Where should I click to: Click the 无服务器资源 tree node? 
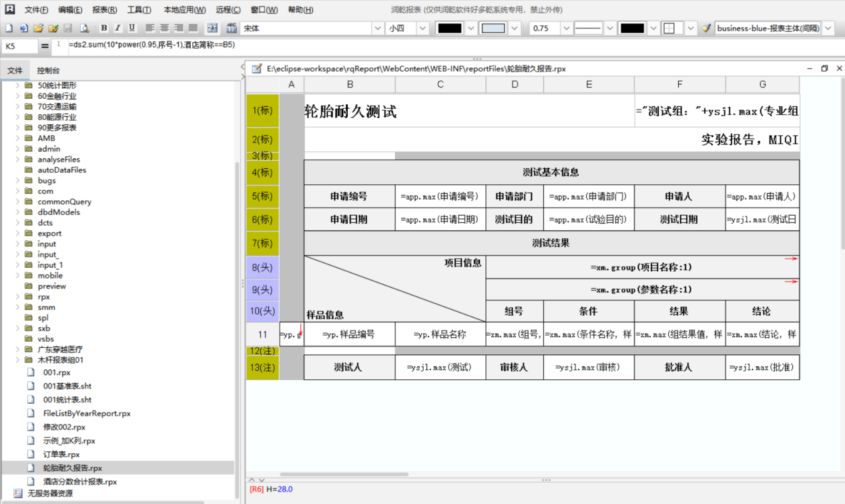[50, 493]
